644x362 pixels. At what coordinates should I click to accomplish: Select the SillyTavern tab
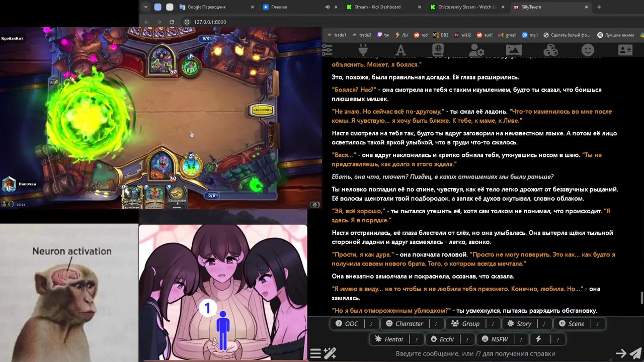[x=551, y=7]
